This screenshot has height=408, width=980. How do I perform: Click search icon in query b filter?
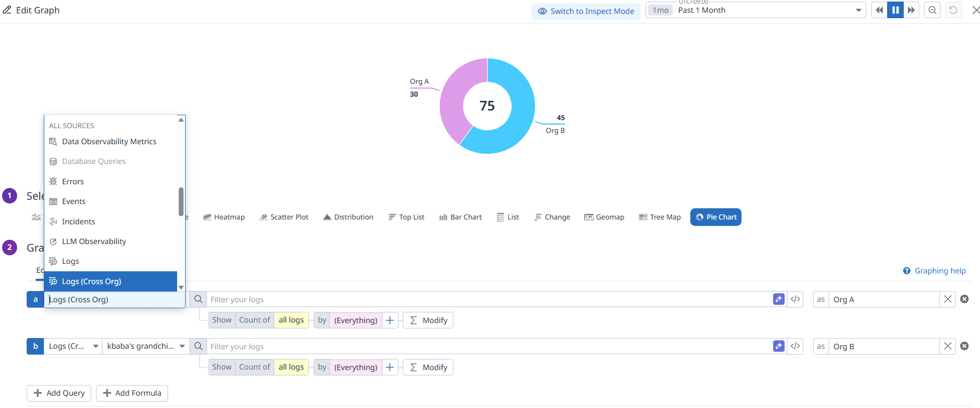[198, 347]
